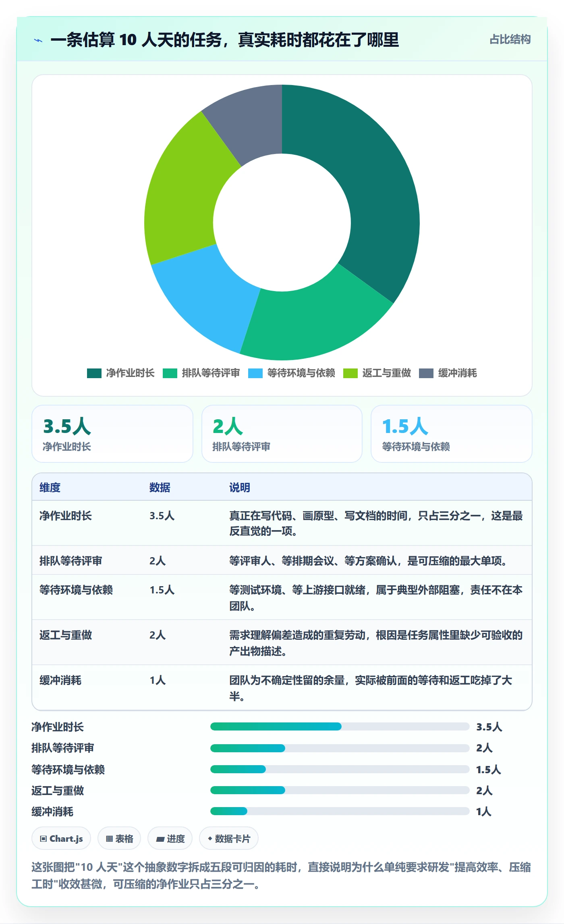Click the 返工与重做 table row name

pos(66,635)
